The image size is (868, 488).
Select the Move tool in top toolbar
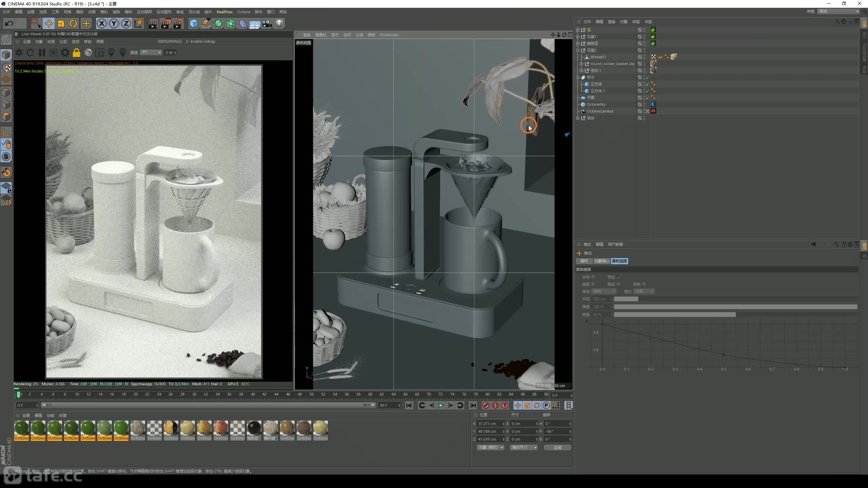coord(49,23)
